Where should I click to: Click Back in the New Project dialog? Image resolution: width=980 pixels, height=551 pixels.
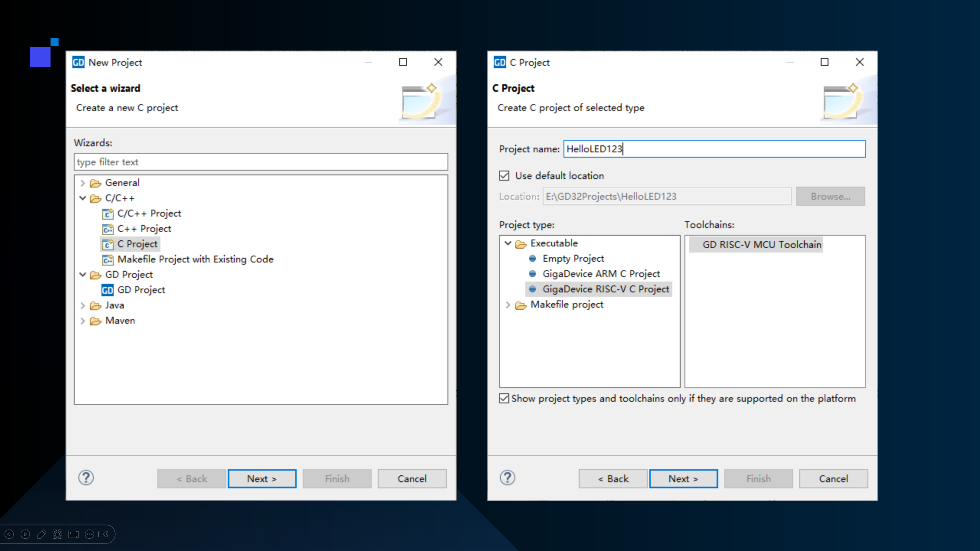(x=191, y=479)
